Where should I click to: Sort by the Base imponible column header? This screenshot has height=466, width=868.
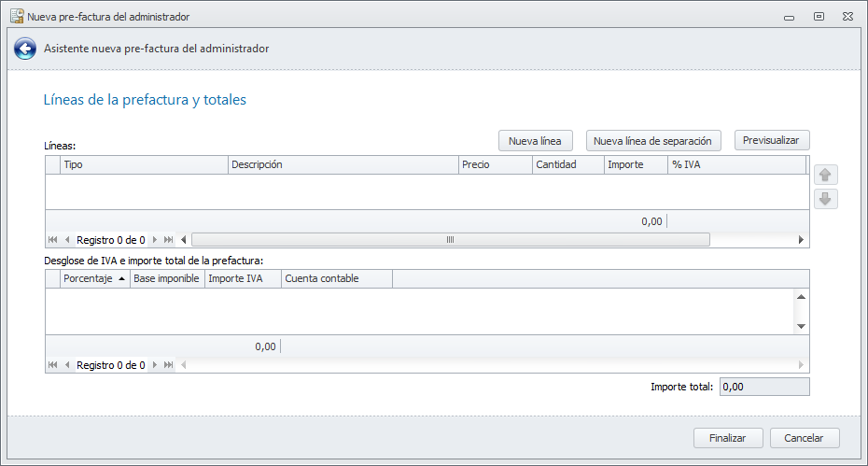[x=167, y=278]
